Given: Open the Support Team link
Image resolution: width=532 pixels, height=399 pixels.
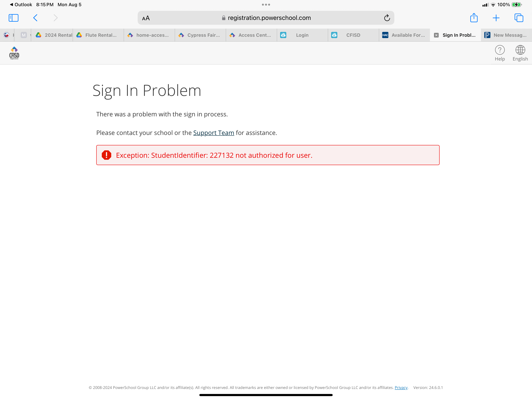Looking at the screenshot, I should coord(214,133).
